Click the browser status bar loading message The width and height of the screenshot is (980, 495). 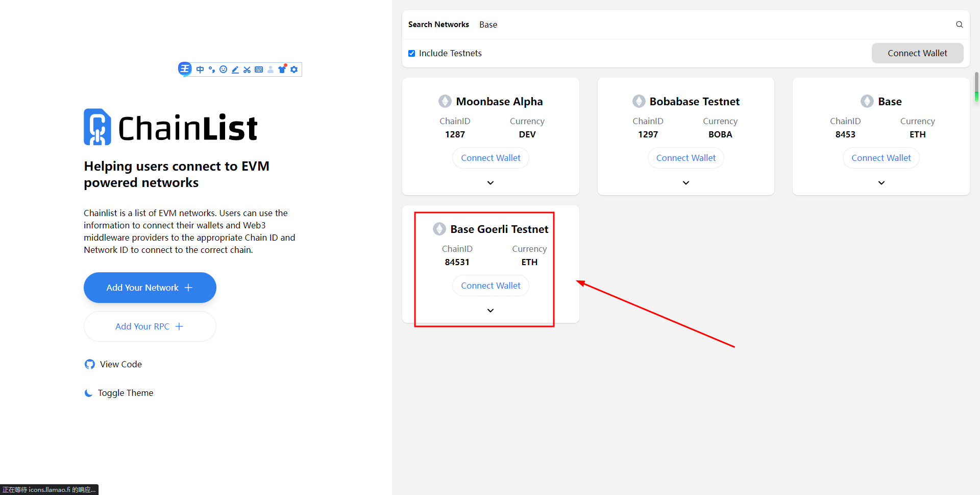pos(49,489)
